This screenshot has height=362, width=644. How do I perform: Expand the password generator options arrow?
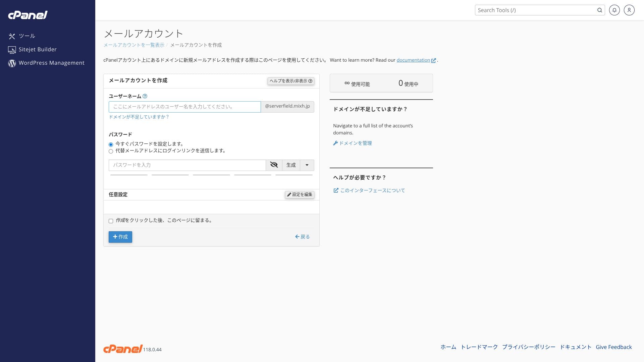pos(307,165)
